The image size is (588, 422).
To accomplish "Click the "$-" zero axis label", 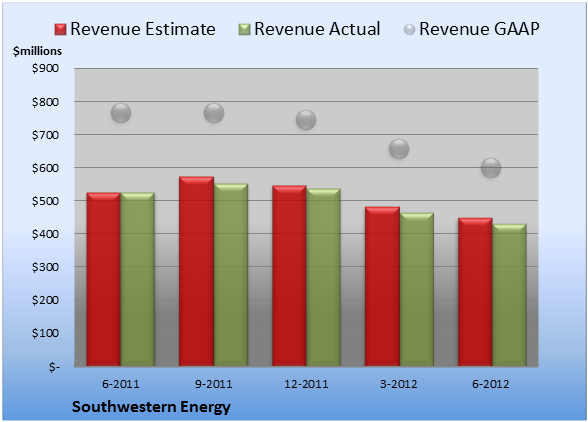I will 54,367.
